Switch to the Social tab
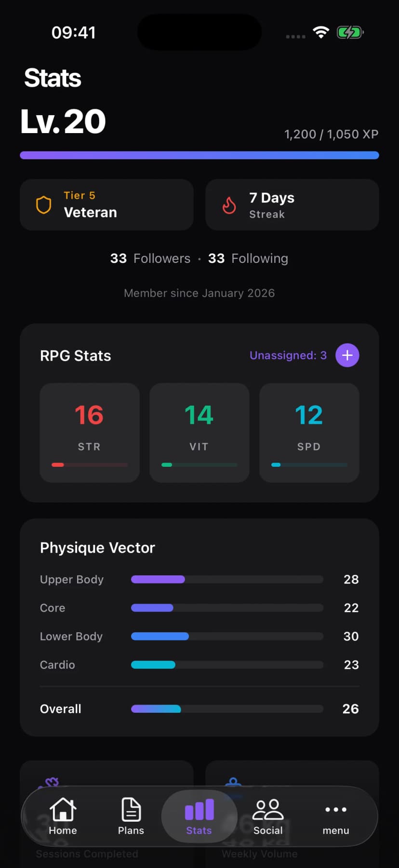The width and height of the screenshot is (399, 868). pos(268,817)
